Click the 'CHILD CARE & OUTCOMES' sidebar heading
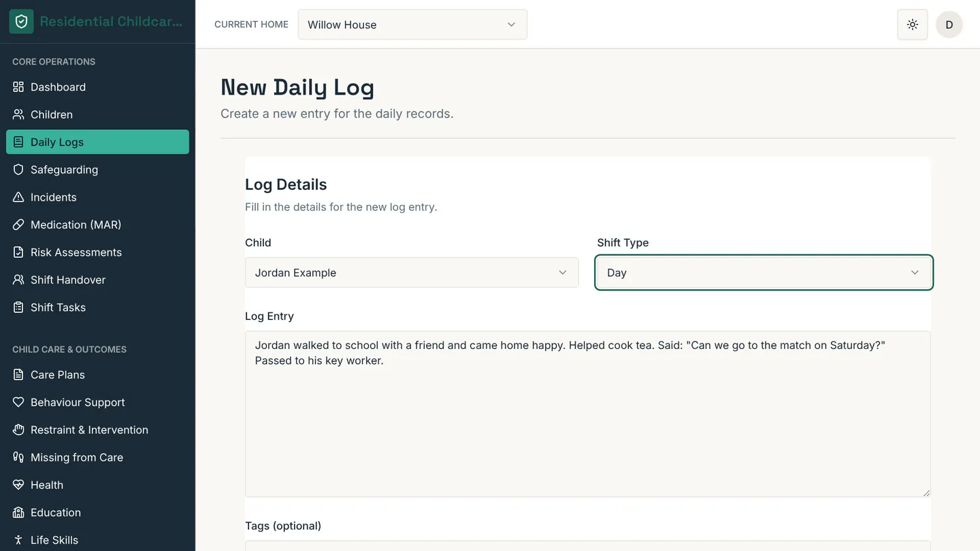The width and height of the screenshot is (980, 551). [69, 350]
